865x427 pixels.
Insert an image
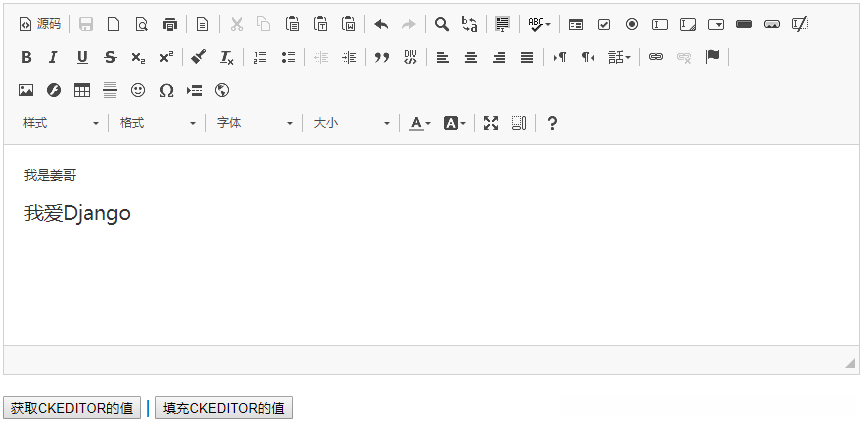coord(26,90)
